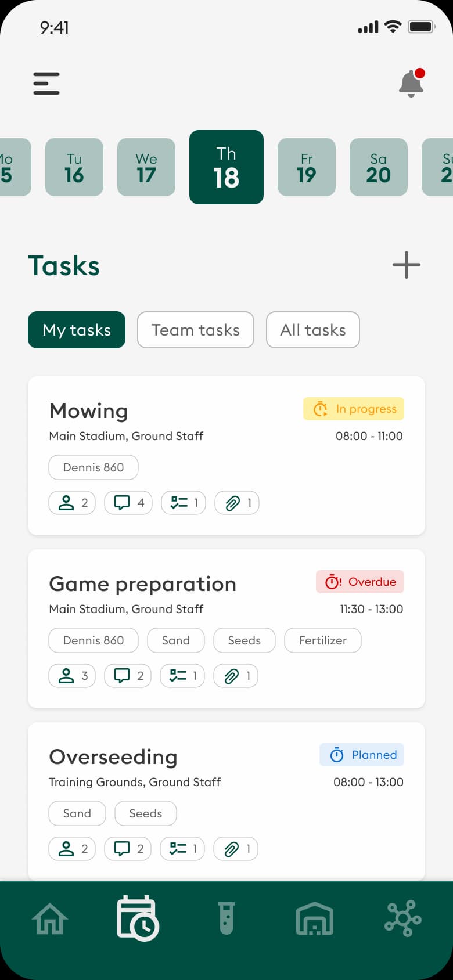Tap the plus button to add a task
The image size is (453, 980).
pos(406,265)
